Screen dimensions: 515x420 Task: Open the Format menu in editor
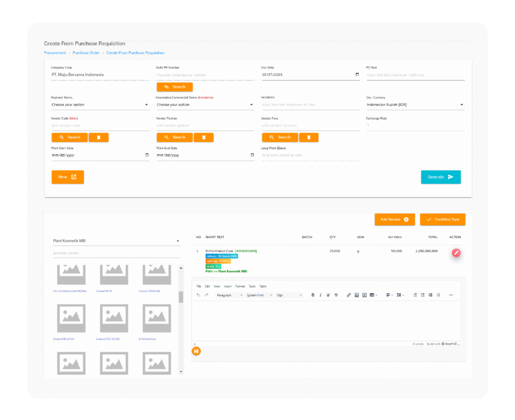point(240,286)
